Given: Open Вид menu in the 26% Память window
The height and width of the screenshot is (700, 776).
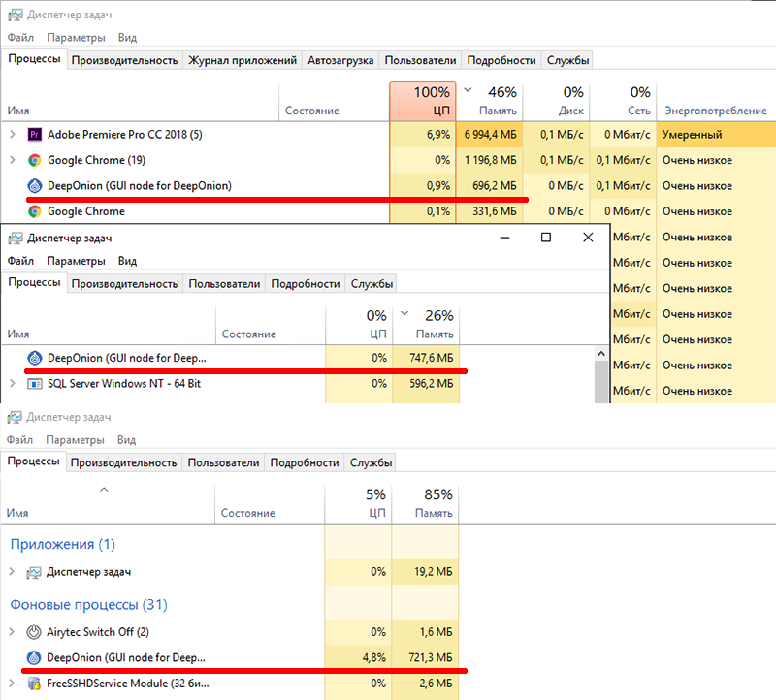Looking at the screenshot, I should tap(127, 261).
